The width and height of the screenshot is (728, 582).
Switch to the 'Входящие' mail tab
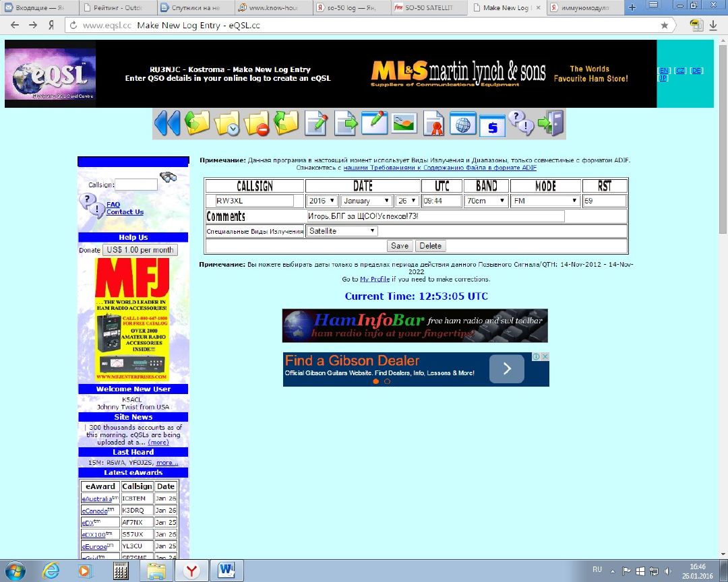point(39,7)
